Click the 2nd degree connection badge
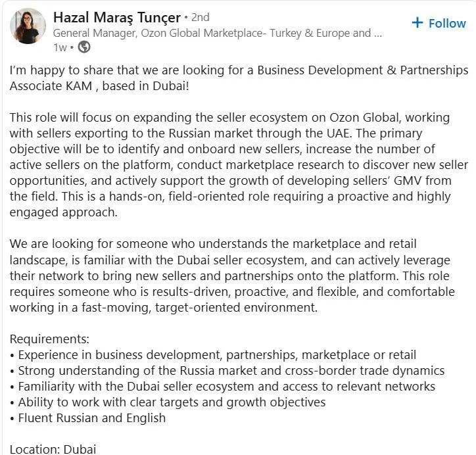 coord(199,17)
